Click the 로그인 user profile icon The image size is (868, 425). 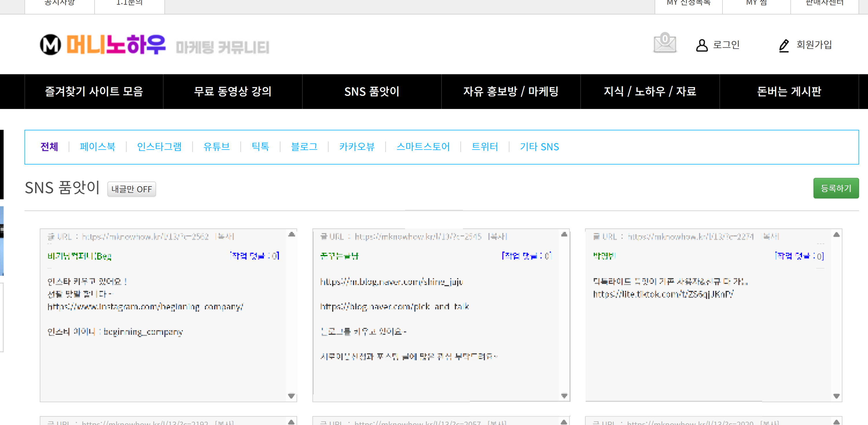pos(702,45)
